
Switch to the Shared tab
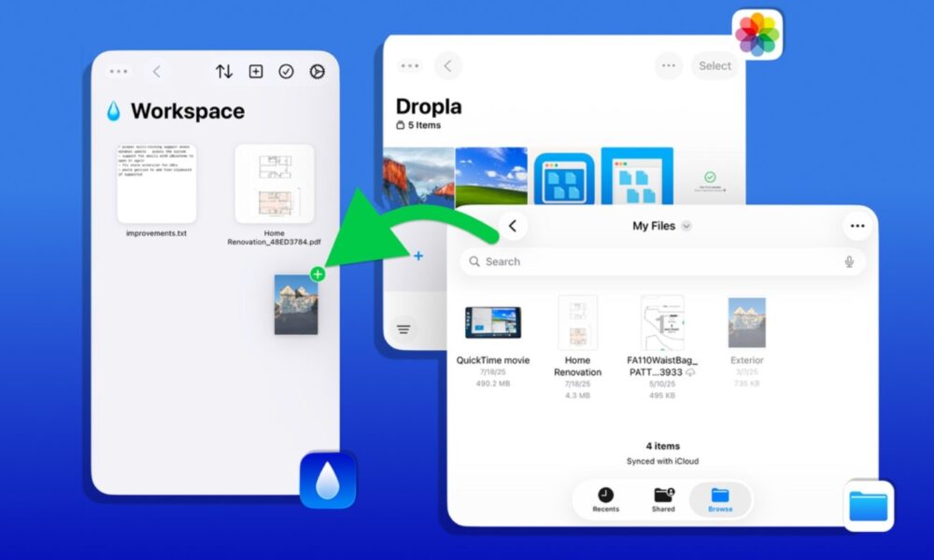coord(663,499)
